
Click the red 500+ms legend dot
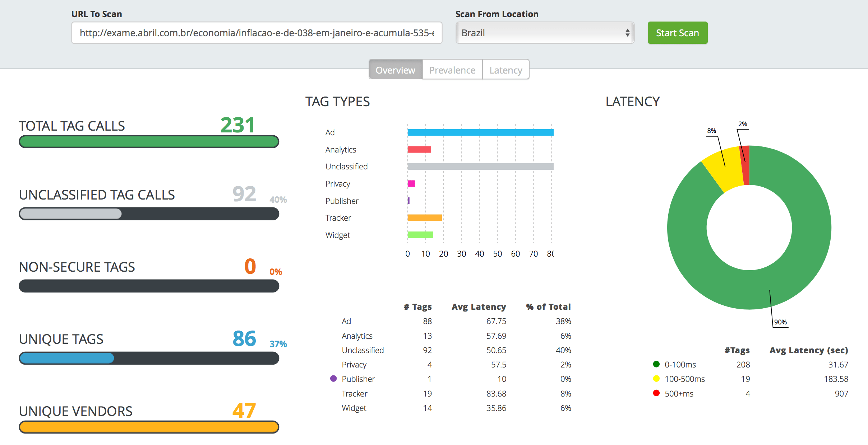tap(656, 393)
